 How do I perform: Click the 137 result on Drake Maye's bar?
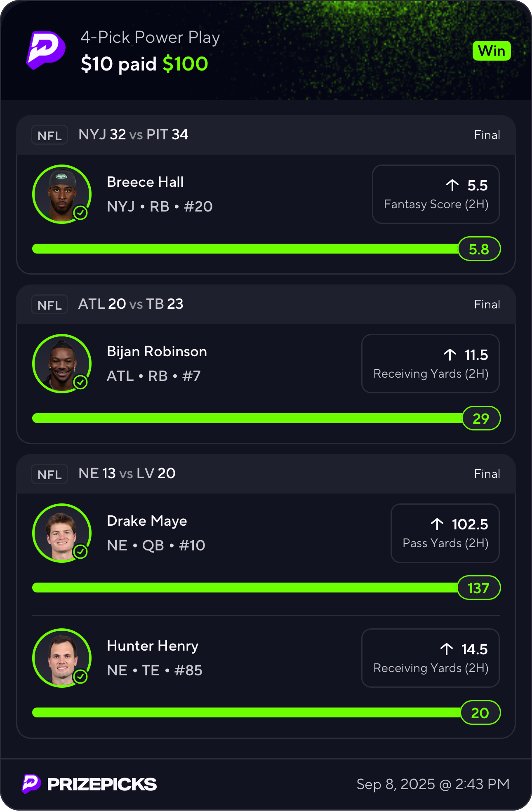coord(478,588)
